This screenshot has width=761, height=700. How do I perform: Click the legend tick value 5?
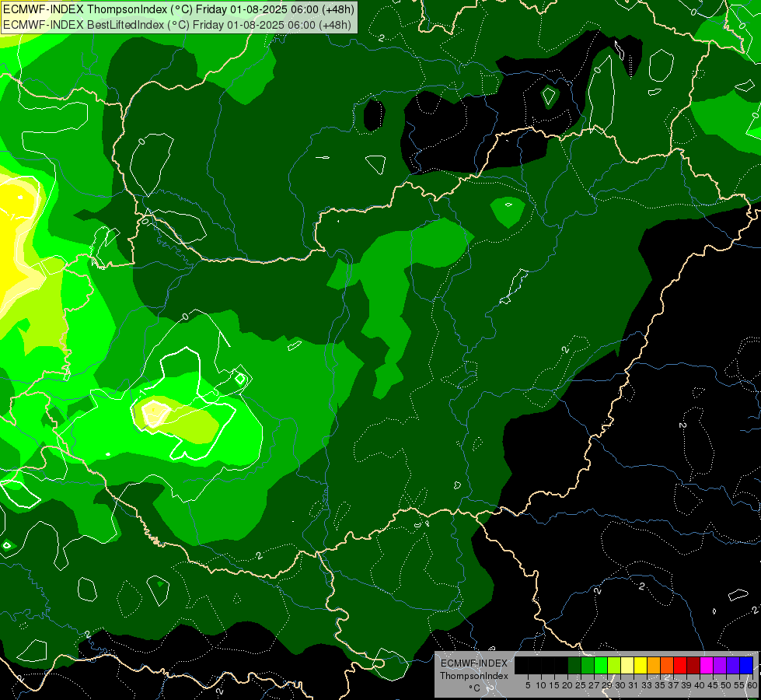528,685
